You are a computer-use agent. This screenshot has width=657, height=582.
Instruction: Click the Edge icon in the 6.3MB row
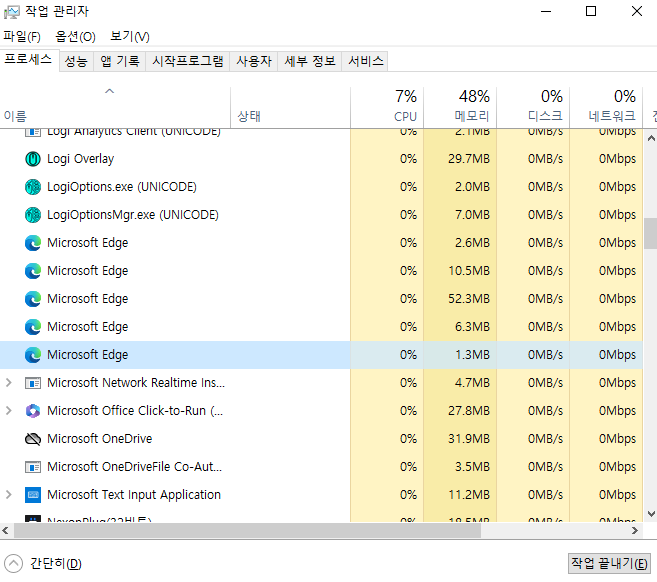(x=33, y=327)
